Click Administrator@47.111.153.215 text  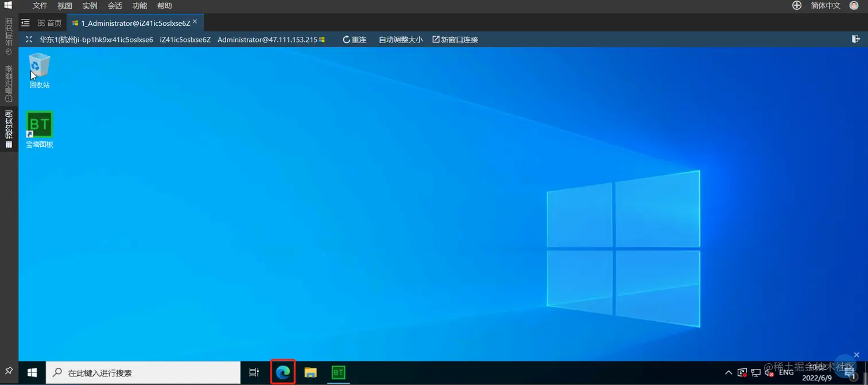(268, 40)
